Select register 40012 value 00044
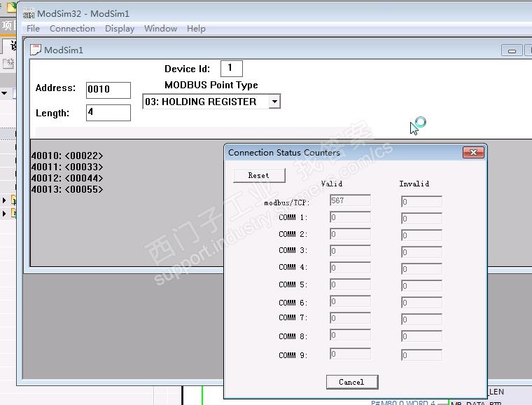This screenshot has height=405, width=532. 66,178
